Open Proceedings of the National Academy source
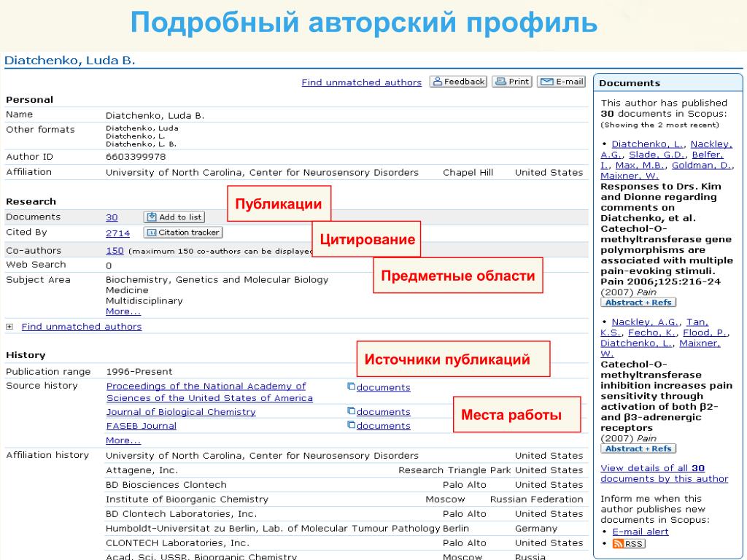The height and width of the screenshot is (560, 747). (209, 392)
